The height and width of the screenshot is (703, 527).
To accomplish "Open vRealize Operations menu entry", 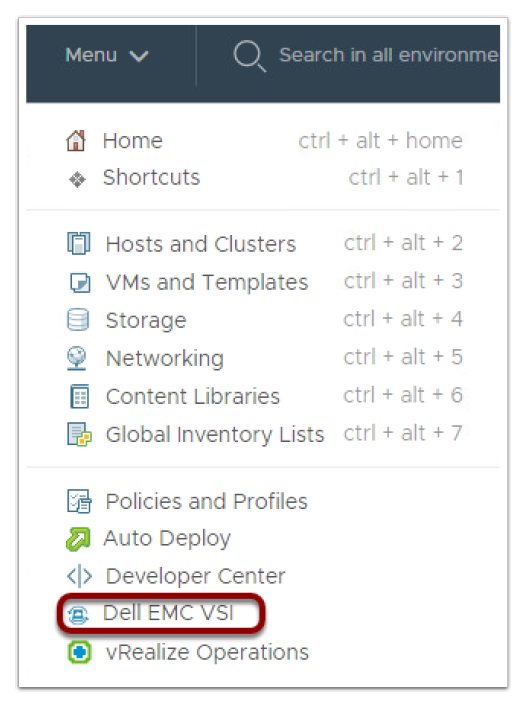I will pos(188,652).
